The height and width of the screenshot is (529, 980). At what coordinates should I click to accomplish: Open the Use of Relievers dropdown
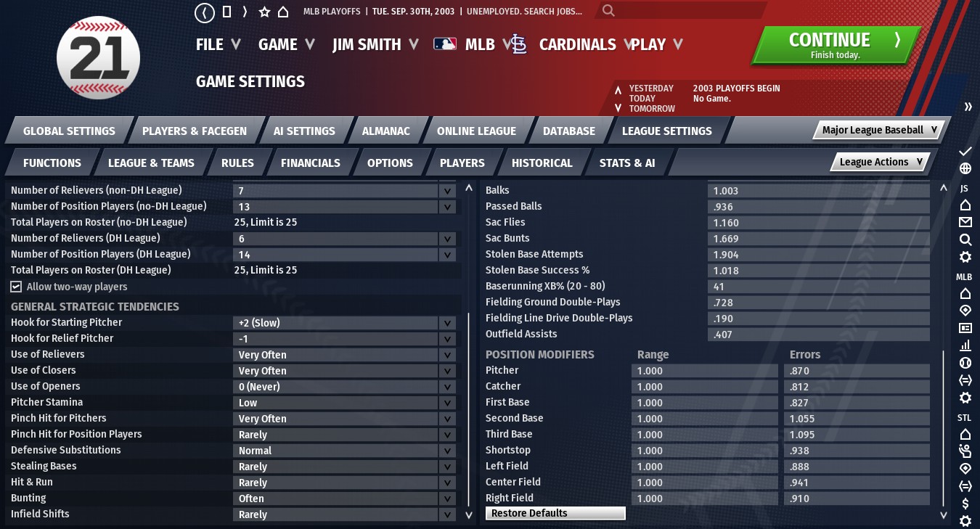tap(346, 355)
